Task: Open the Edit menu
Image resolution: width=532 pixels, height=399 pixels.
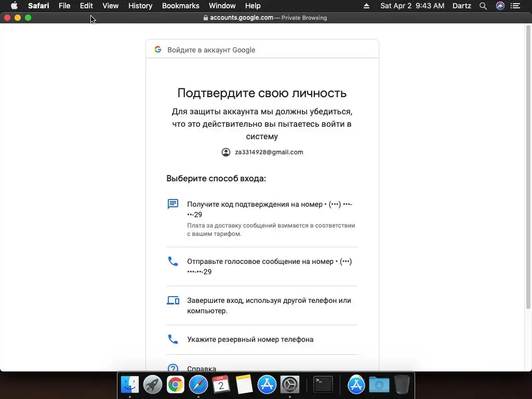Action: (86, 6)
